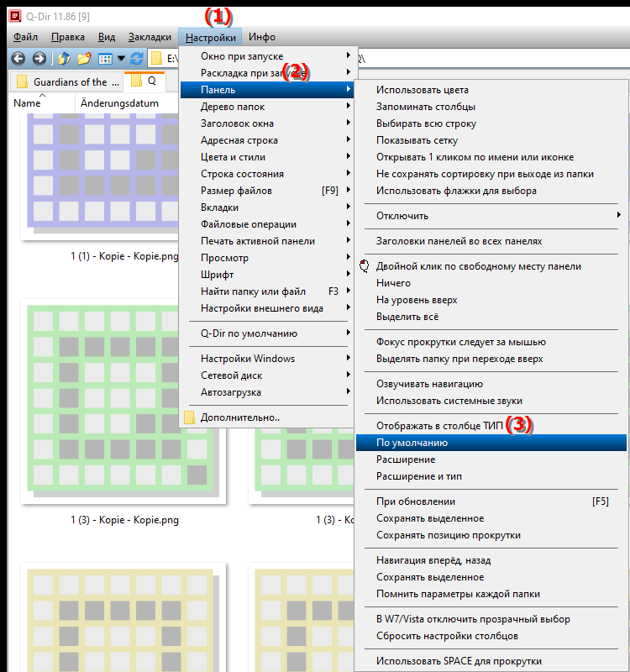Toggle Не сохранять сортировку option
Screen dimensions: 630x672
coord(491,174)
